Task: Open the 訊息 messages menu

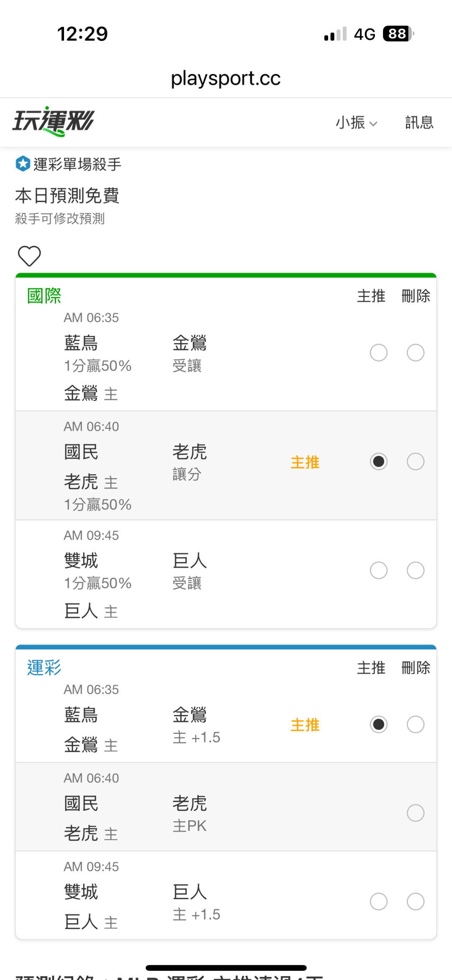Action: pos(419,123)
